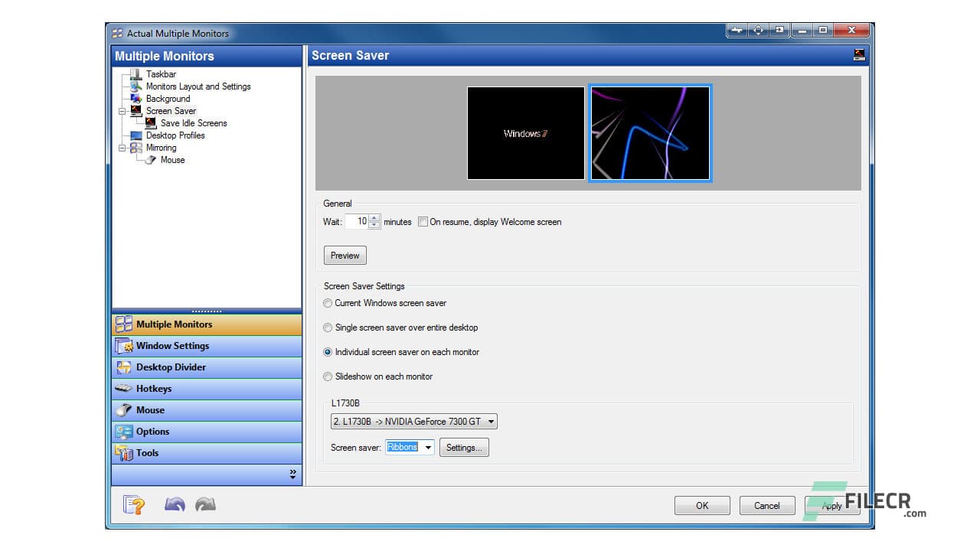Select the Windows 7 monitor thumbnail

pyautogui.click(x=525, y=133)
